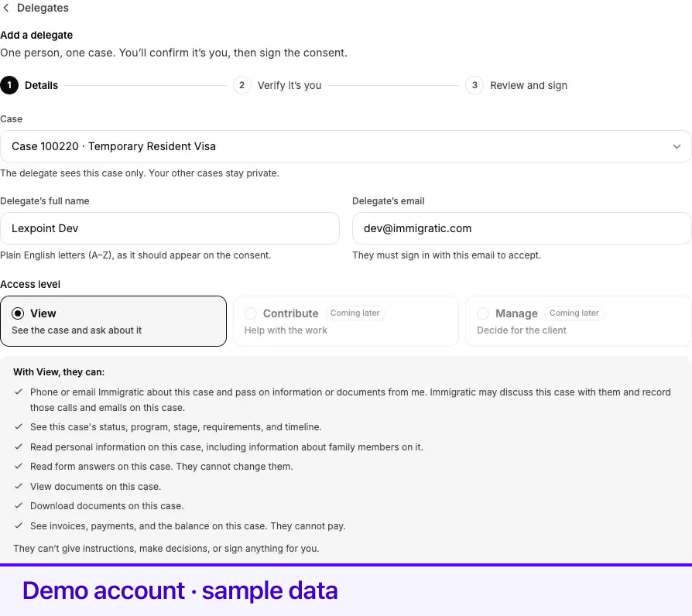Go to step 3 Review and sign

click(x=516, y=85)
